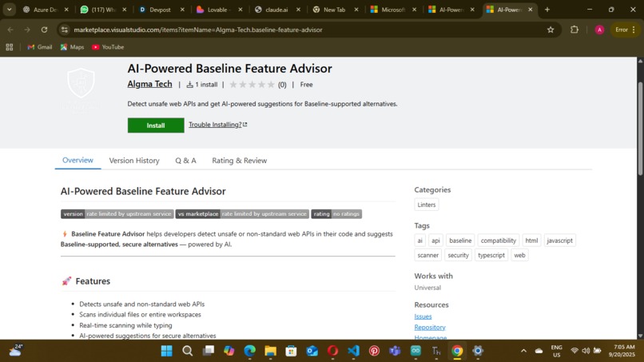Open the Algma Tech publisher page
Image resolution: width=644 pixels, height=362 pixels.
tap(149, 84)
